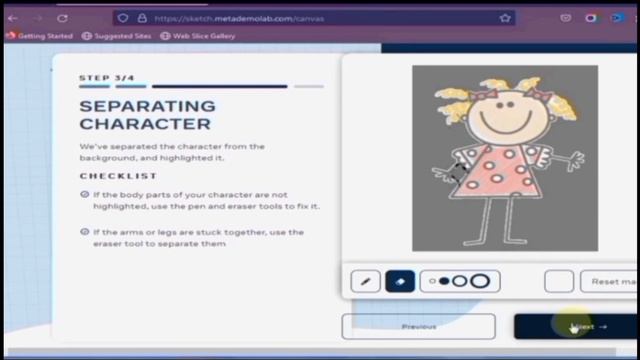Click the last grey progress bar segment
This screenshot has width=640, height=360.
pyautogui.click(x=309, y=86)
